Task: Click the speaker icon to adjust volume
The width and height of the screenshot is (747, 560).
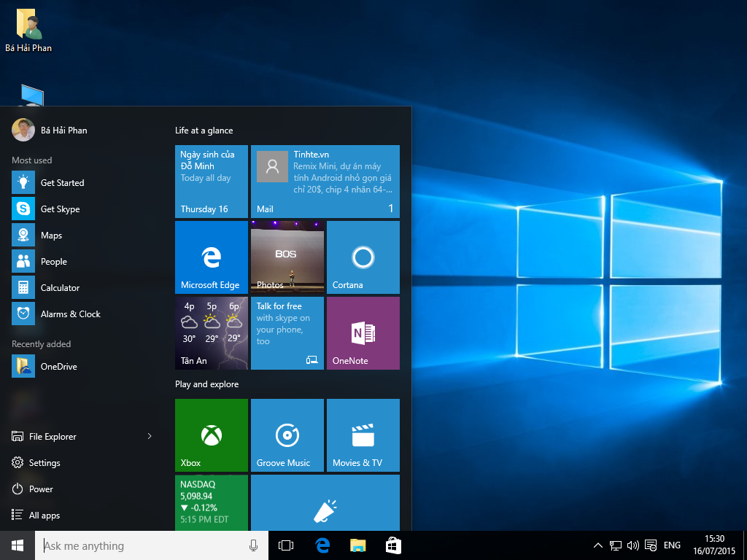Action: click(632, 545)
